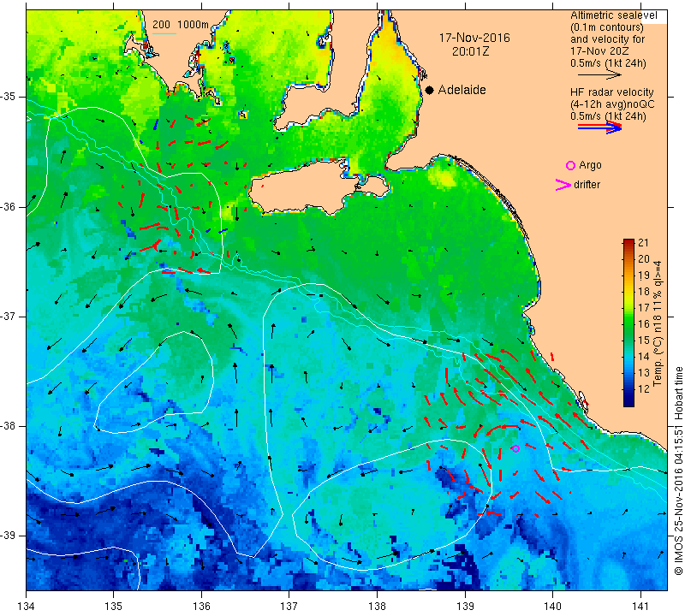685x616 pixels.
Task: Click the -39 latitude axis label
Action: (x=8, y=536)
